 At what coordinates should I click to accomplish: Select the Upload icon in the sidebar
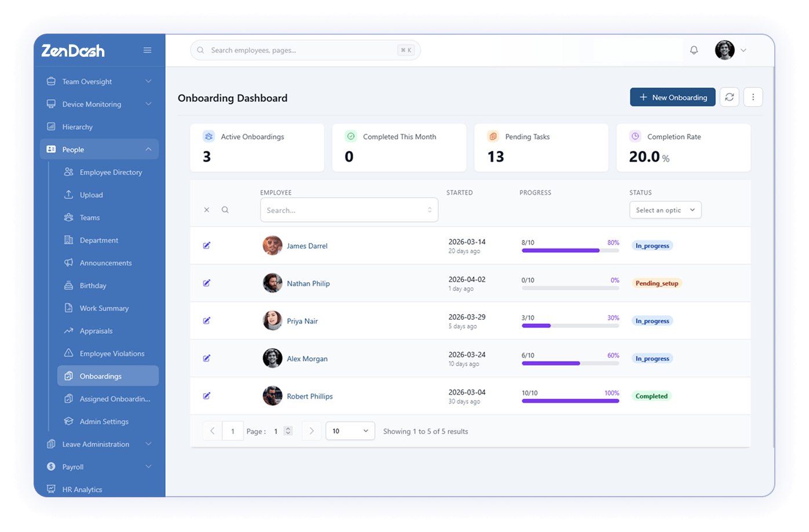pyautogui.click(x=70, y=195)
